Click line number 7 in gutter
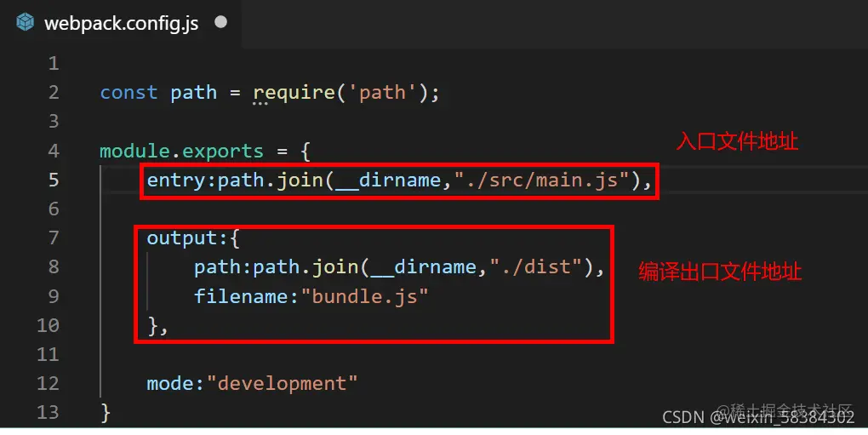Screen dimensions: 868x435 54,238
